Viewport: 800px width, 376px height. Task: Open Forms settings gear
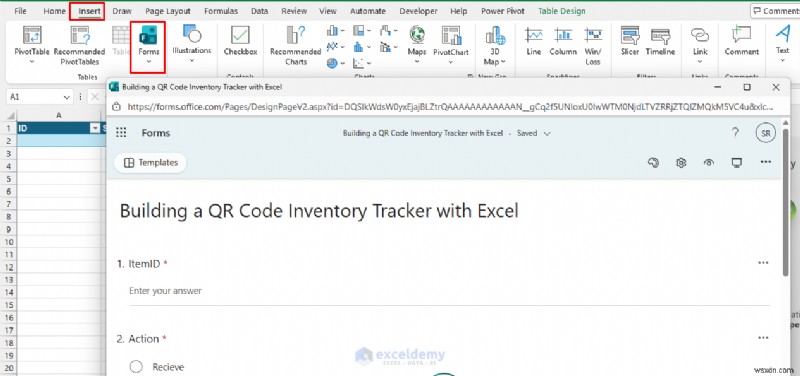(x=681, y=163)
